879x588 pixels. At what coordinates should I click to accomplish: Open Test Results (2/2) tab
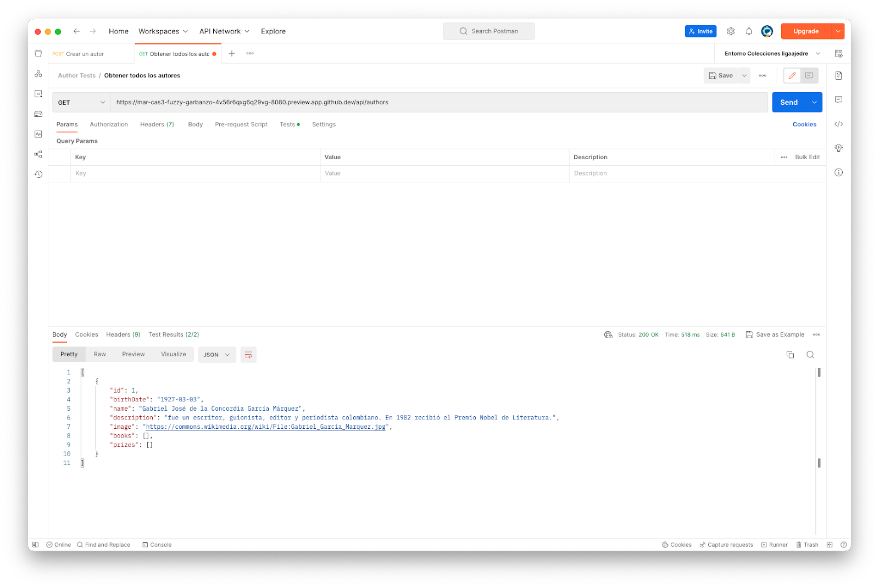pyautogui.click(x=174, y=335)
